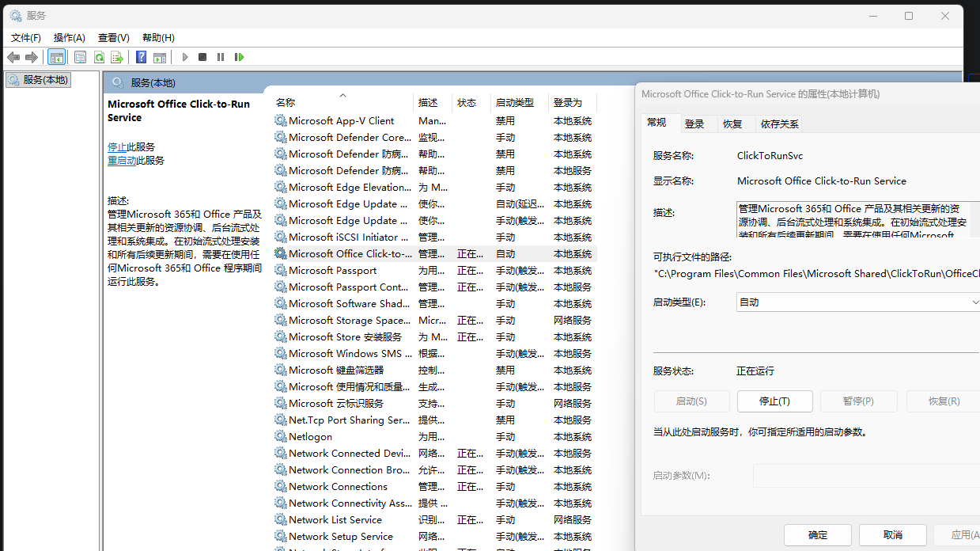Select Net.Tcp Port Sharing Service row
Screen dimensions: 980x551
click(x=434, y=420)
